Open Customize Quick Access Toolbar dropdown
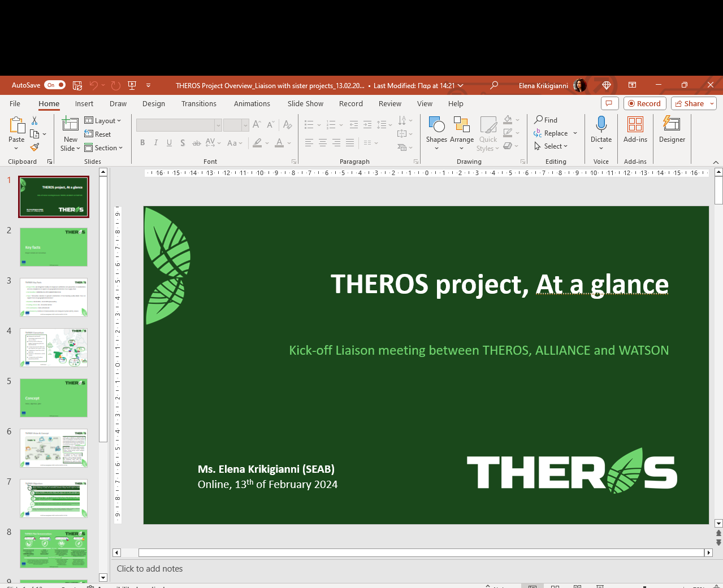Image resolution: width=723 pixels, height=588 pixels. point(149,85)
